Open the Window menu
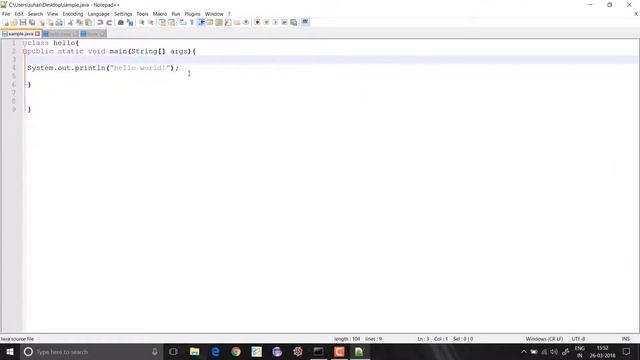640x360 pixels. pos(214,14)
